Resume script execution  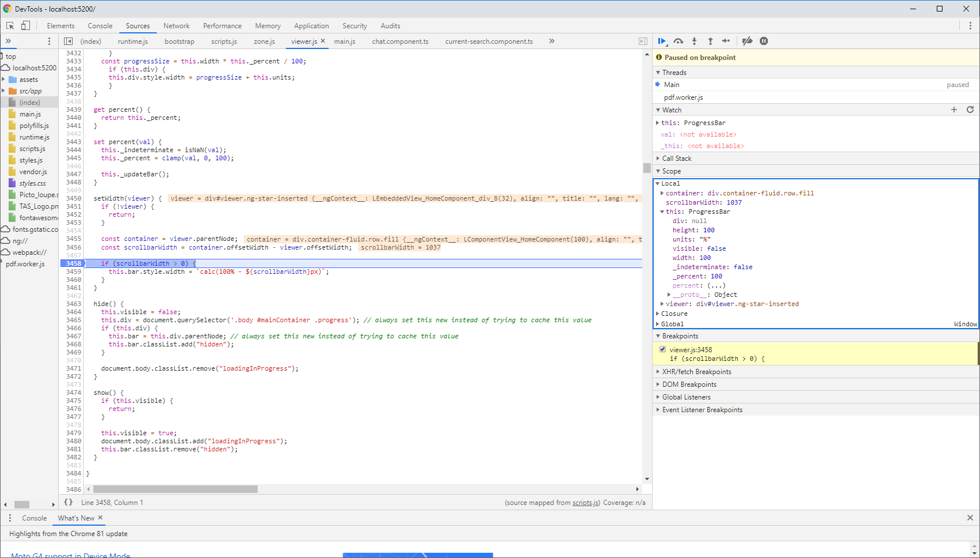click(x=662, y=41)
